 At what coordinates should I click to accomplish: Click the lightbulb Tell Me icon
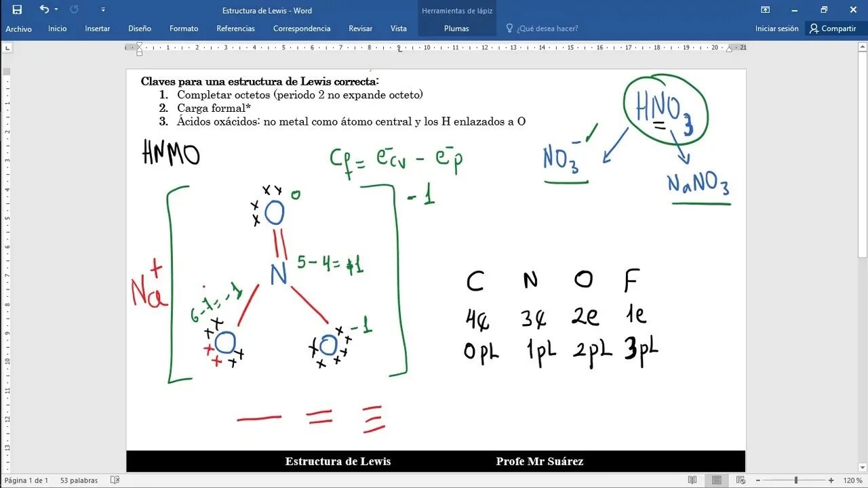coord(509,28)
